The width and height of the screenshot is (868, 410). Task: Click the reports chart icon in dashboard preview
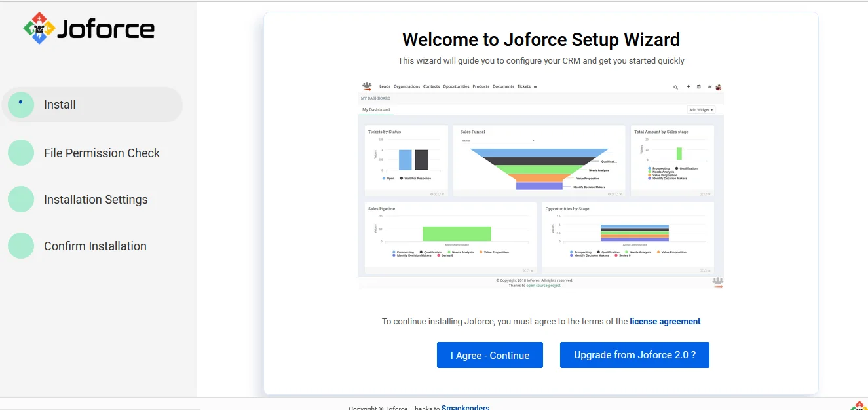(709, 87)
